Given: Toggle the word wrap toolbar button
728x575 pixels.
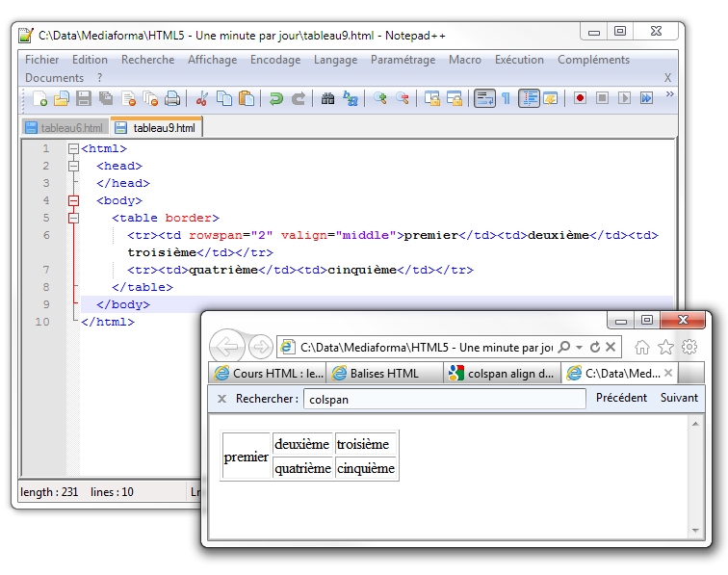Looking at the screenshot, I should click(x=484, y=98).
